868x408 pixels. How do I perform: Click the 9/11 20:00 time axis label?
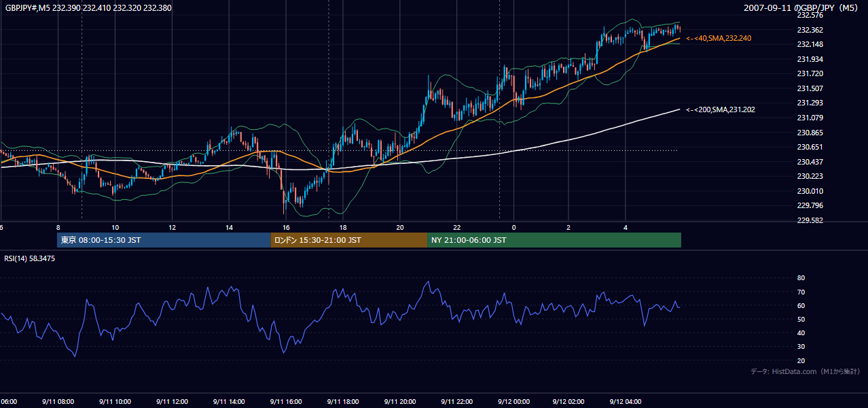pos(399,402)
